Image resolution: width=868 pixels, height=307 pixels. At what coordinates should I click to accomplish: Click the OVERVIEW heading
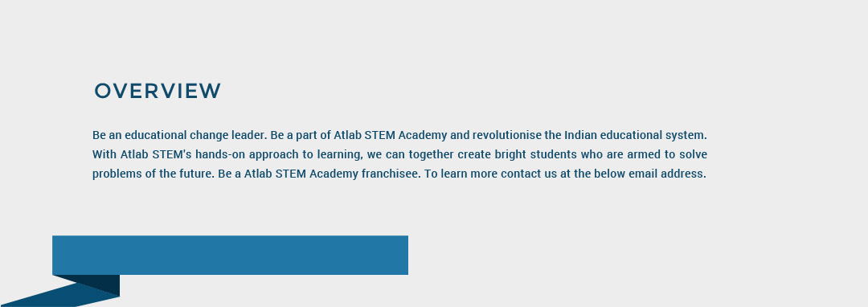point(158,92)
